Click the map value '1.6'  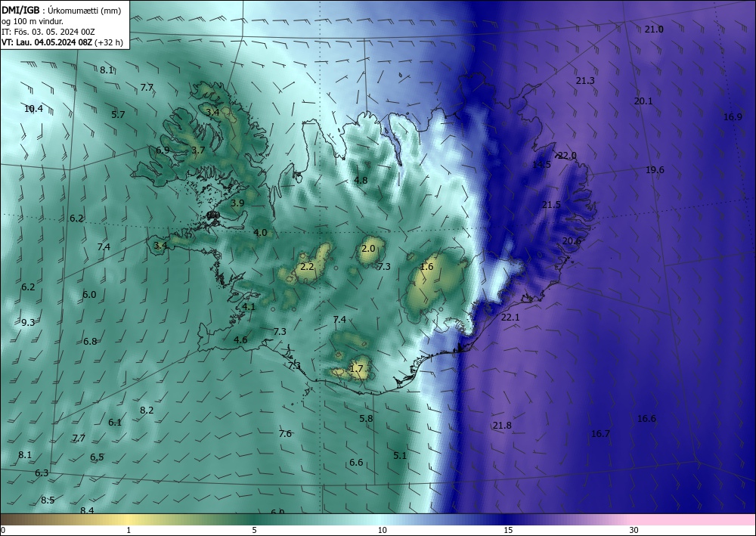[426, 267]
